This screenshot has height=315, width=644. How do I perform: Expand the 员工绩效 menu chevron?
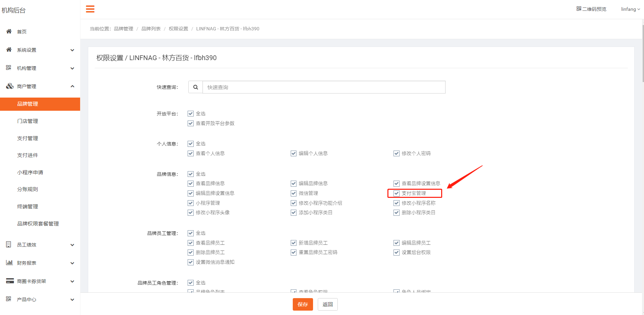coord(72,245)
